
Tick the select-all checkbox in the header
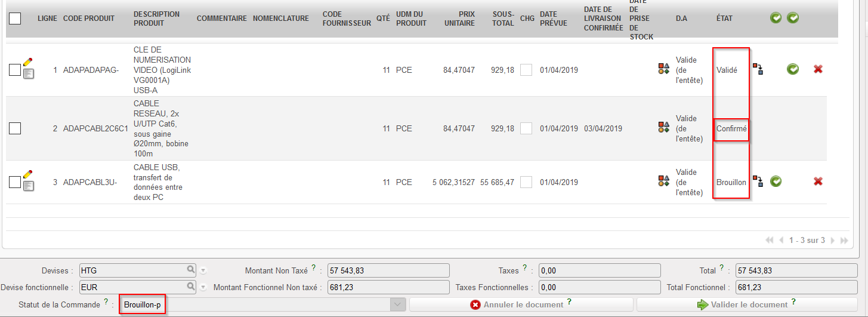(15, 19)
